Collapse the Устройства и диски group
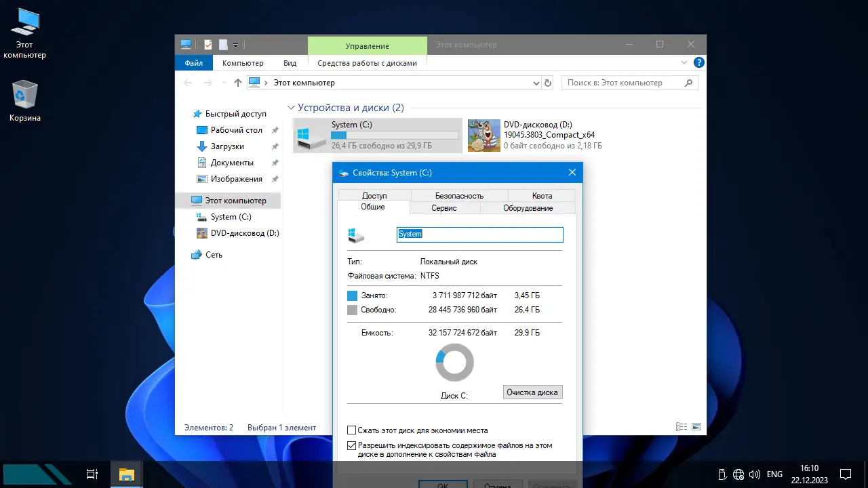 tap(291, 108)
